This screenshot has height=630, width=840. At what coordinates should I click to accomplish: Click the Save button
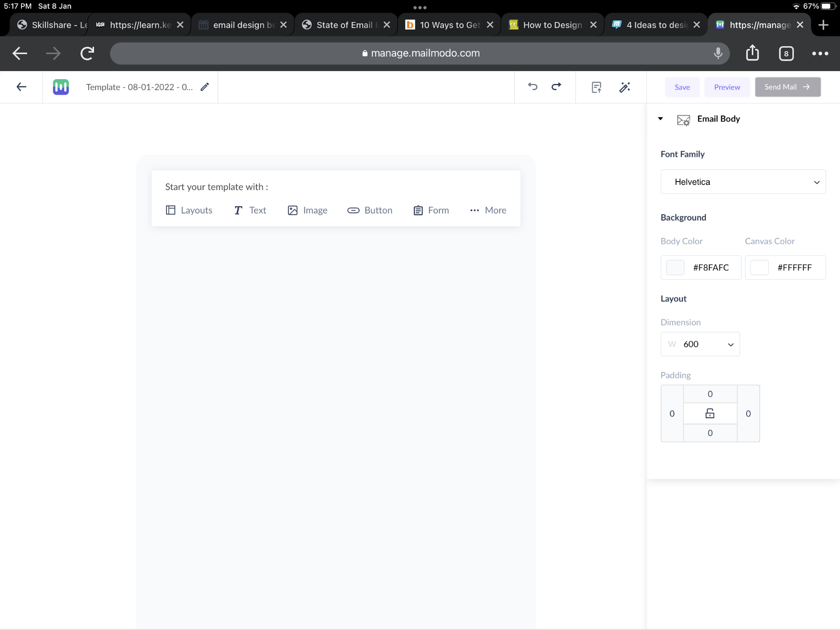[682, 87]
